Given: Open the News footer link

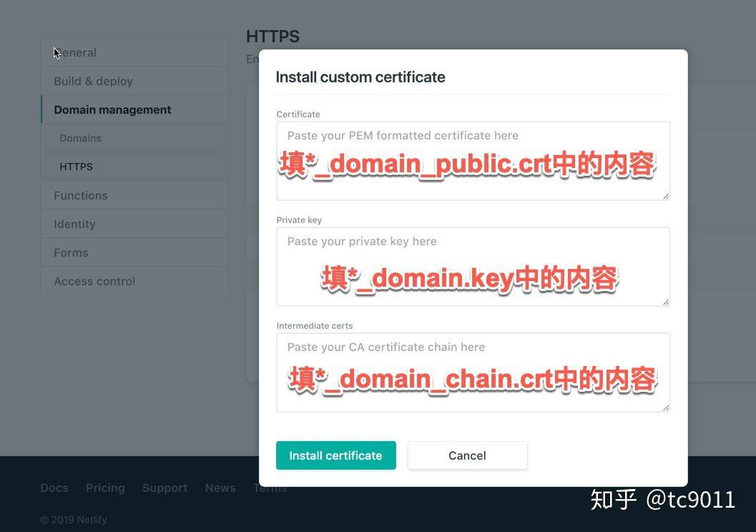Looking at the screenshot, I should (220, 488).
